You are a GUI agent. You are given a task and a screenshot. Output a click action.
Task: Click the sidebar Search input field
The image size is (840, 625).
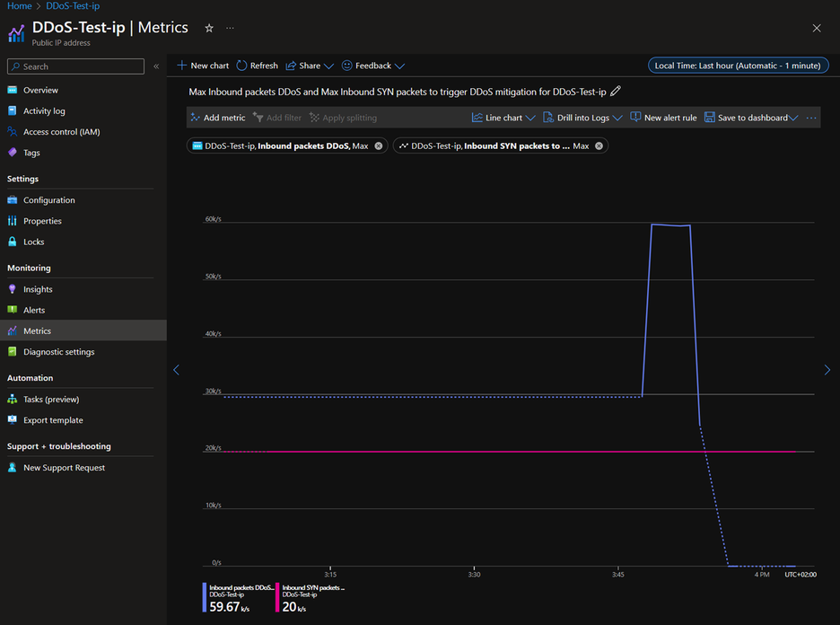[x=75, y=66]
